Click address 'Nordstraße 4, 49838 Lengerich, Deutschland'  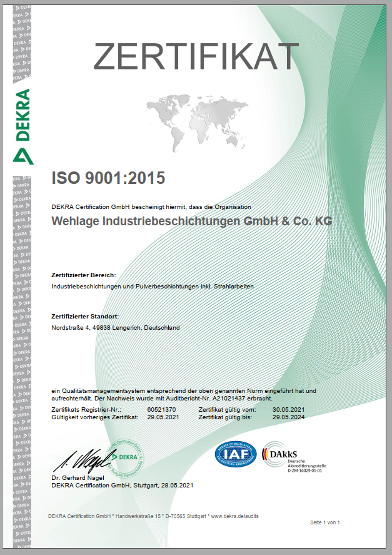[115, 328]
